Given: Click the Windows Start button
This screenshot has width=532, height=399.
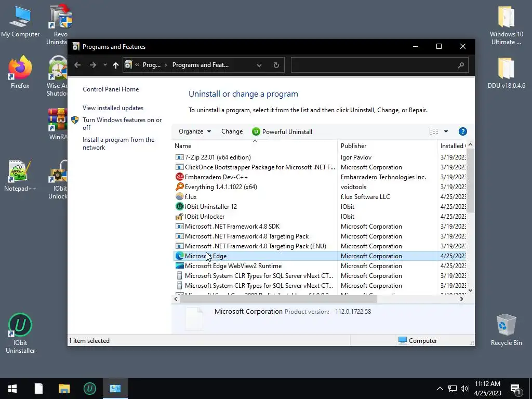Looking at the screenshot, I should click(12, 389).
